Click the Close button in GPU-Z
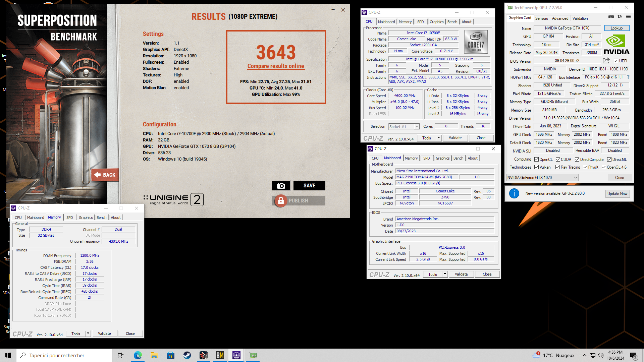Screen dimensions: 644x362 pos(620,178)
